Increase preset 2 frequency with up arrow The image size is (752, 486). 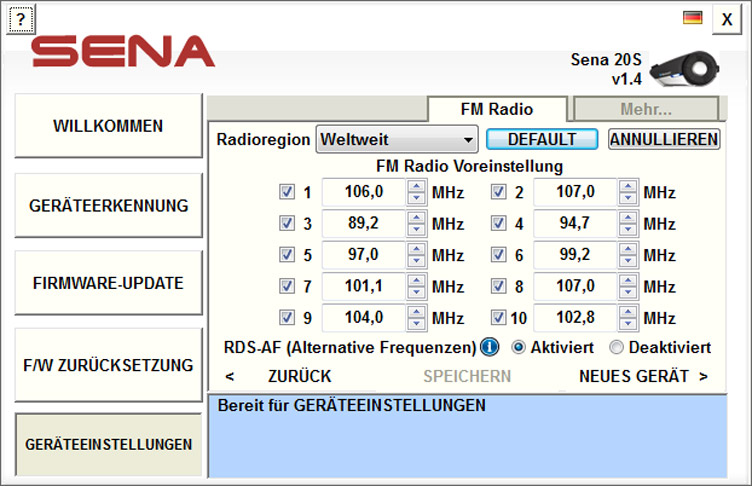pyautogui.click(x=628, y=186)
